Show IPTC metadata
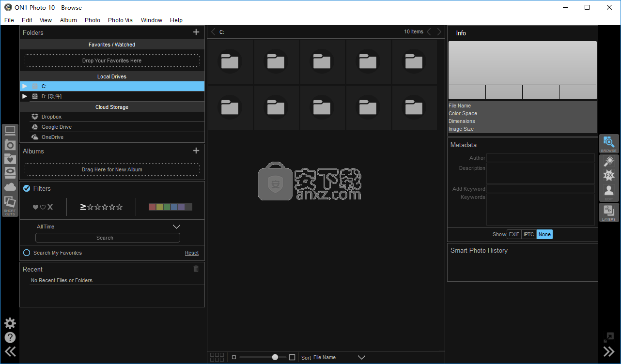 (529, 234)
